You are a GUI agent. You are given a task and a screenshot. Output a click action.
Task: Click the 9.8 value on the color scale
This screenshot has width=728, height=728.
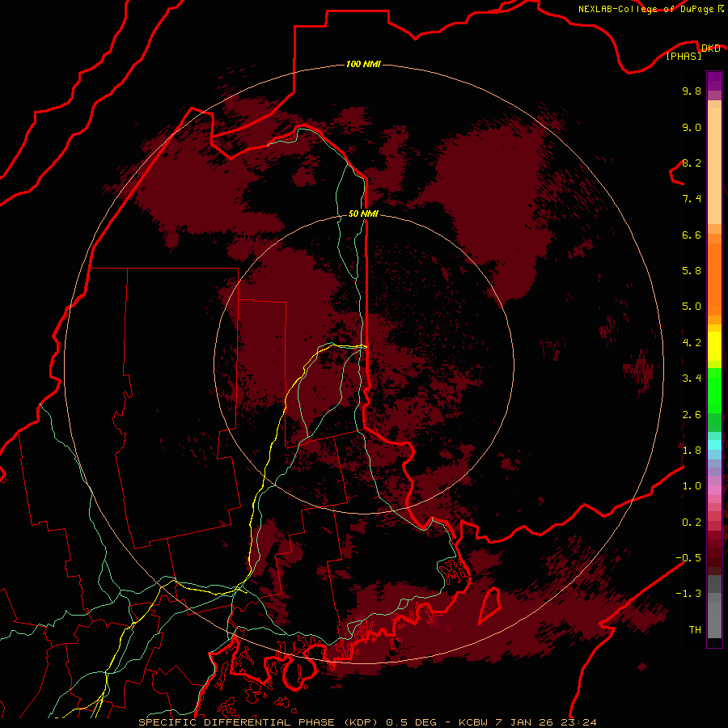point(692,91)
